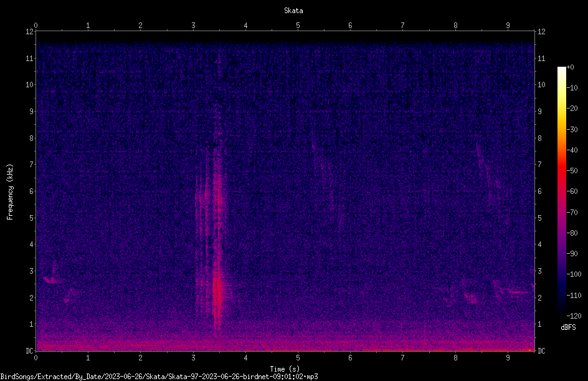The width and height of the screenshot is (588, 381).
Task: Click the "6" tick on the left frequency axis
Action: click(x=31, y=191)
